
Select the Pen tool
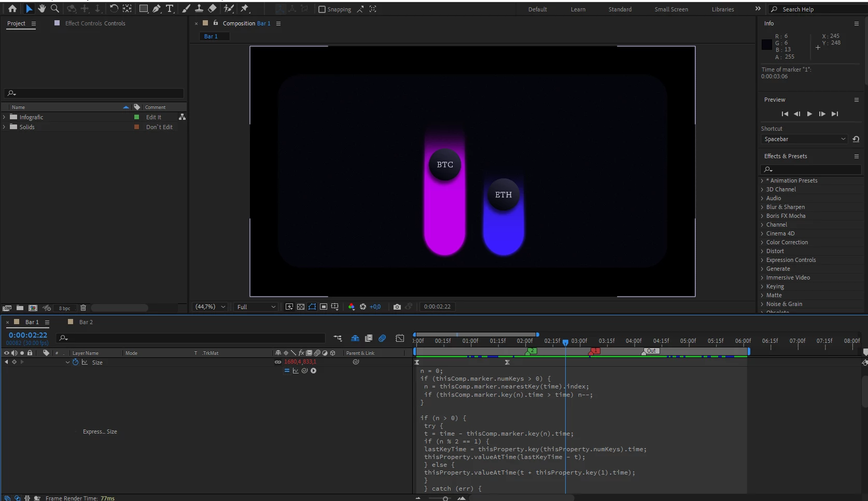click(157, 9)
